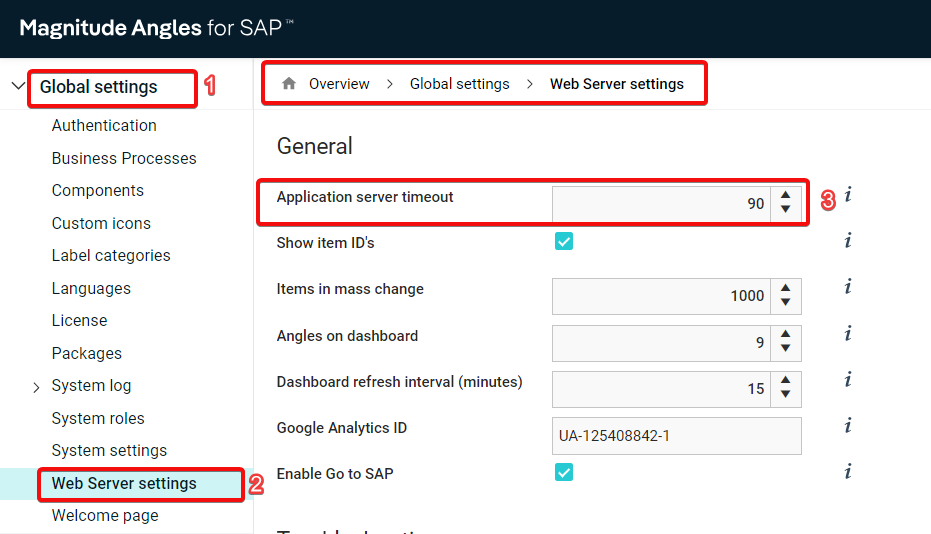Image resolution: width=931 pixels, height=534 pixels.
Task: Go to Overview breadcrumb link
Action: [339, 84]
